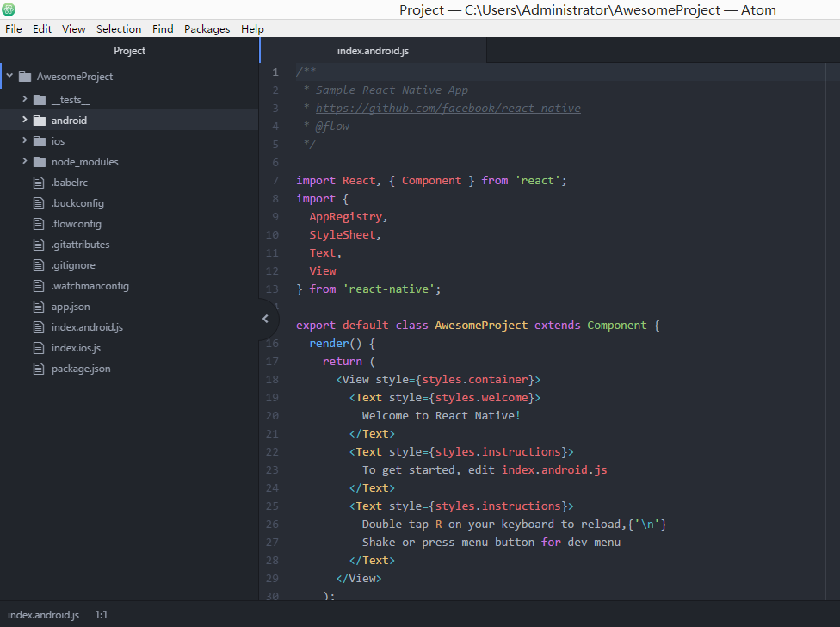Click the AwesomeProject folder icon
This screenshot has height=627, width=840.
[25, 77]
